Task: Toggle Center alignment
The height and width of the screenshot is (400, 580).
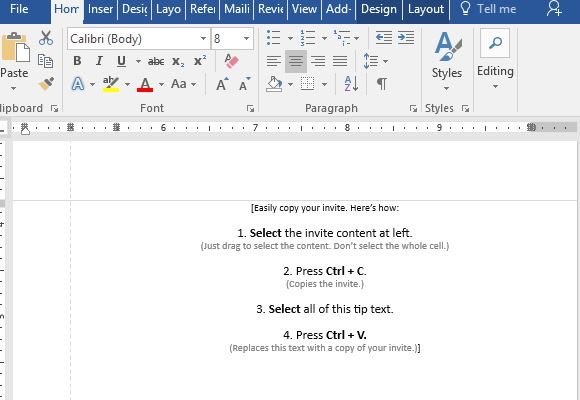Action: (296, 61)
